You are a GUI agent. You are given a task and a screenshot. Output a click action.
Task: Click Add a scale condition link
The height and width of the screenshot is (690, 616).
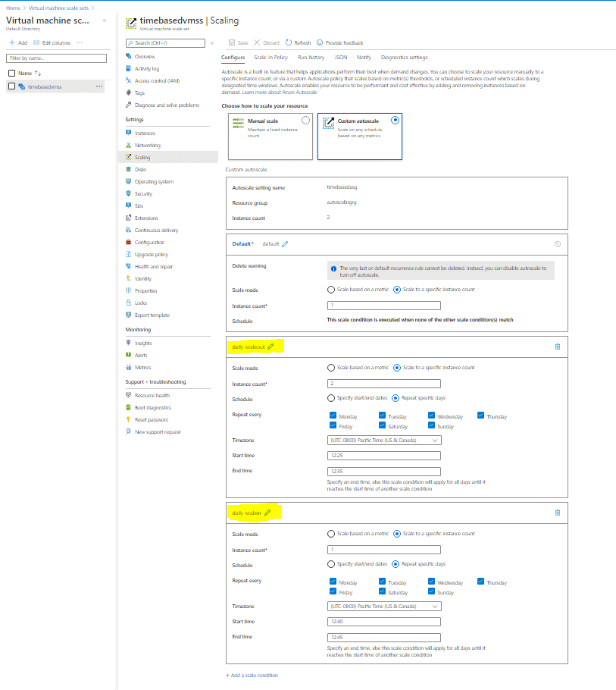click(252, 675)
